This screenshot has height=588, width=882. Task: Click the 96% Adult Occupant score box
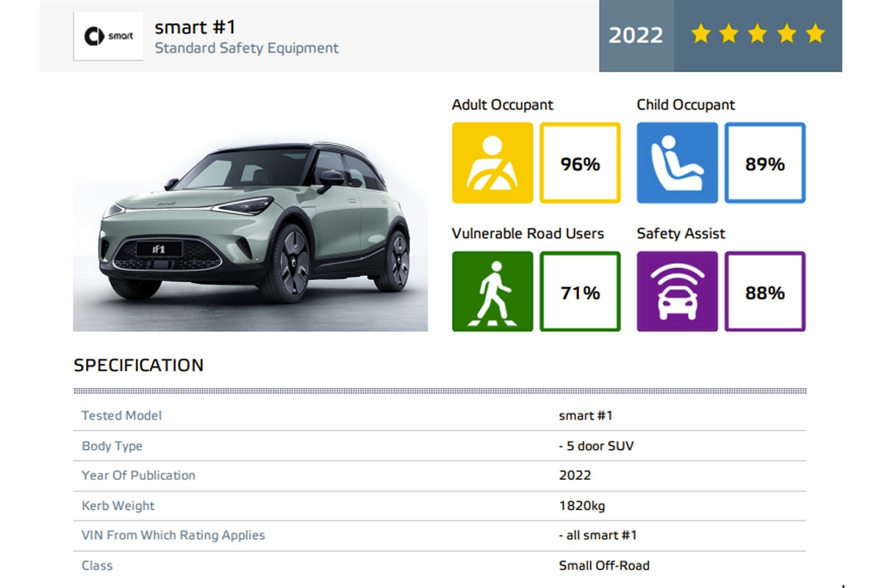(581, 162)
